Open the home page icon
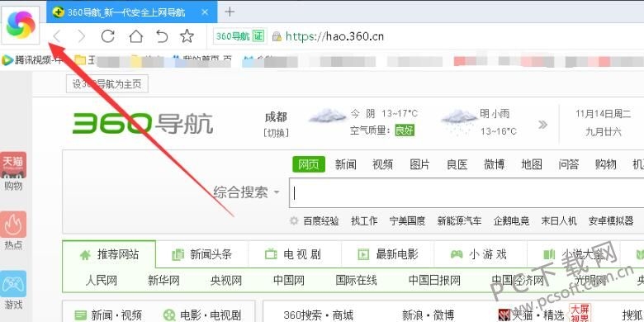Screen dimensions: 644x322 [135, 36]
